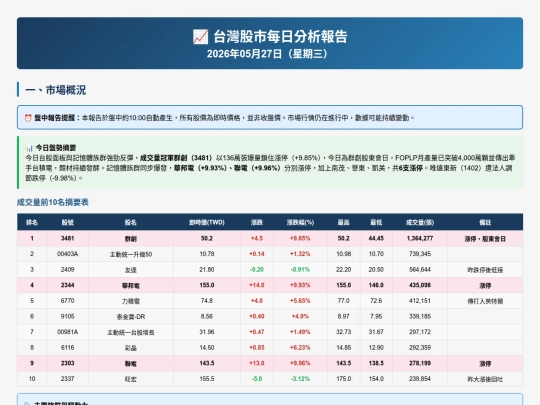This screenshot has width=540, height=405.
Task: Click the 股號 column header
Action: tap(68, 222)
